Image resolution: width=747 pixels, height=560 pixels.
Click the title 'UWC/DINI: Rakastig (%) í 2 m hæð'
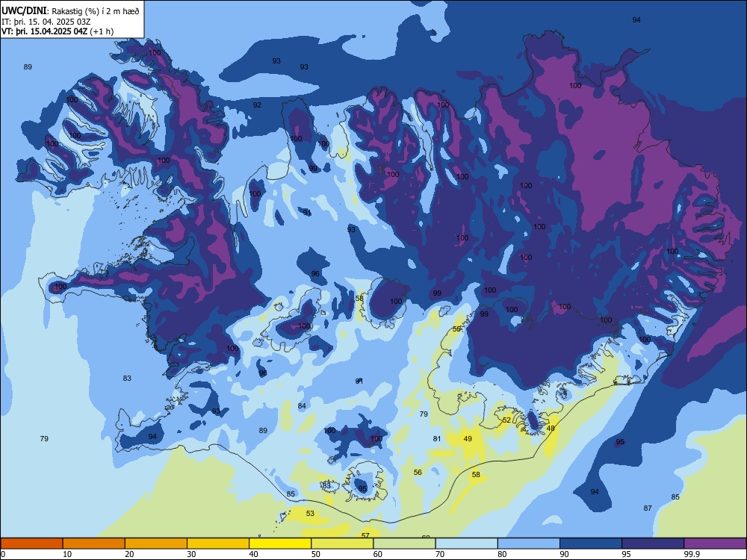[70, 11]
